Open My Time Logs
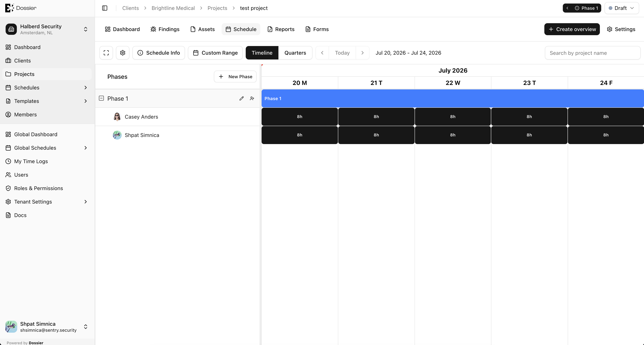644x345 pixels. pos(47,161)
